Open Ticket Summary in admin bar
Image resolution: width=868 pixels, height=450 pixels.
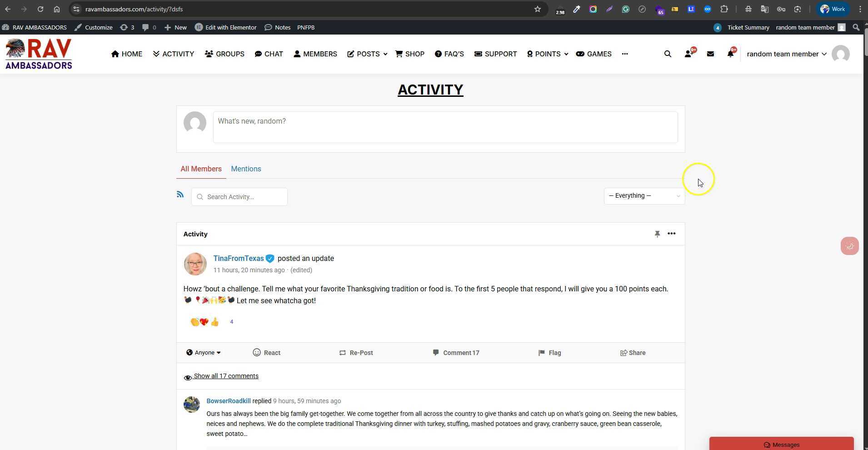(748, 27)
